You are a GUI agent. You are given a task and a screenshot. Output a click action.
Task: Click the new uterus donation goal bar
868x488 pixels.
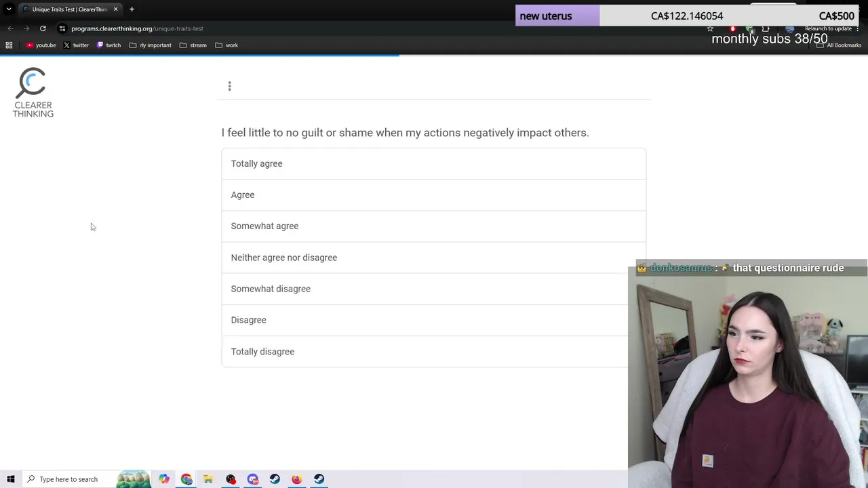[686, 16]
